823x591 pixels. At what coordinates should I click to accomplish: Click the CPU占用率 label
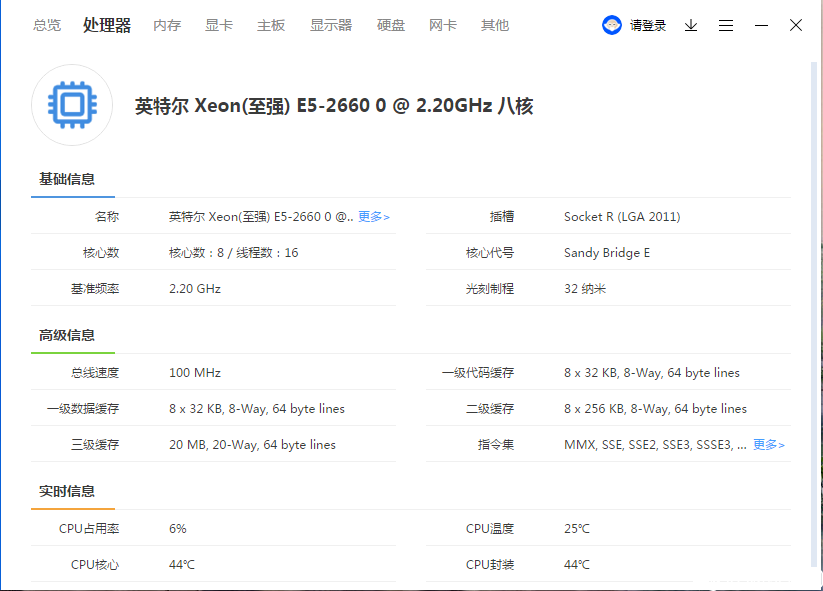pos(89,529)
